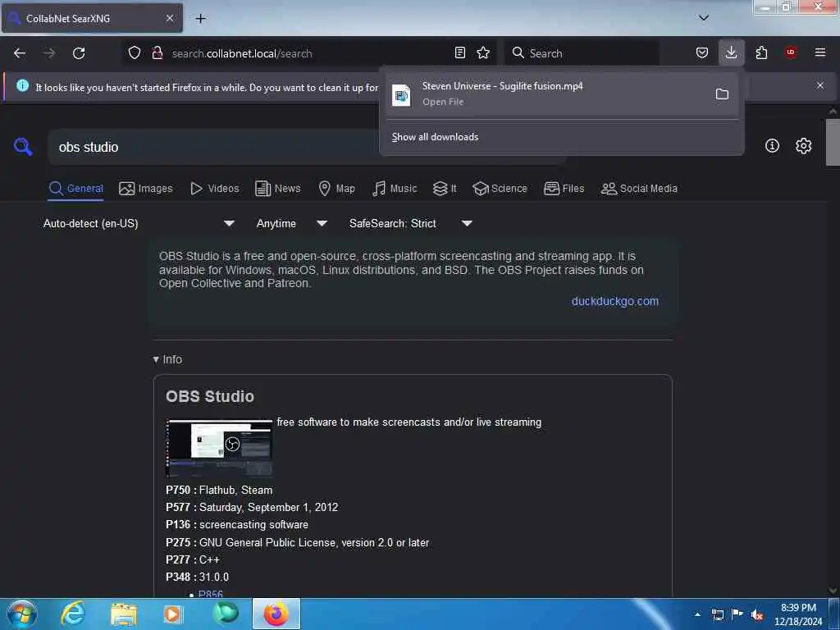
Task: Click the Flathub, Steam value text
Action: tap(235, 491)
